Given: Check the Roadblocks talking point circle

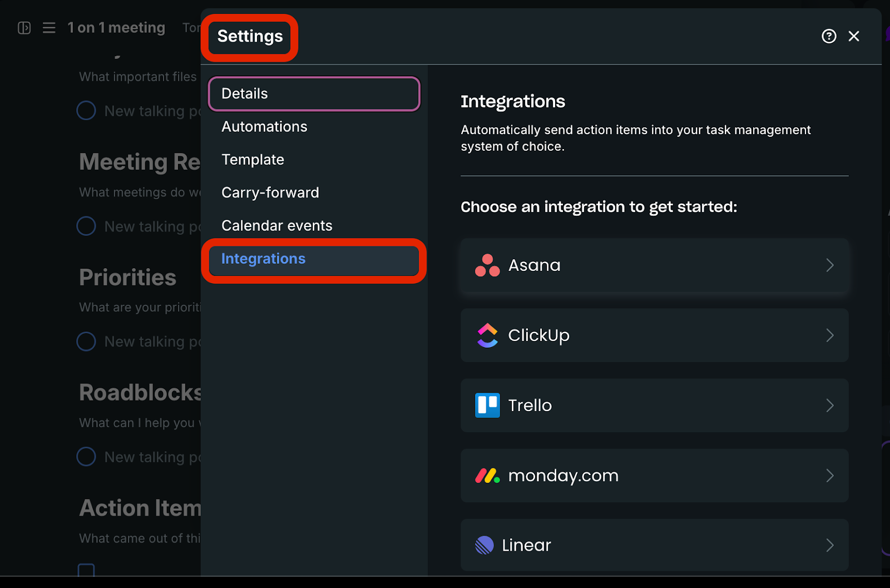Looking at the screenshot, I should point(86,457).
